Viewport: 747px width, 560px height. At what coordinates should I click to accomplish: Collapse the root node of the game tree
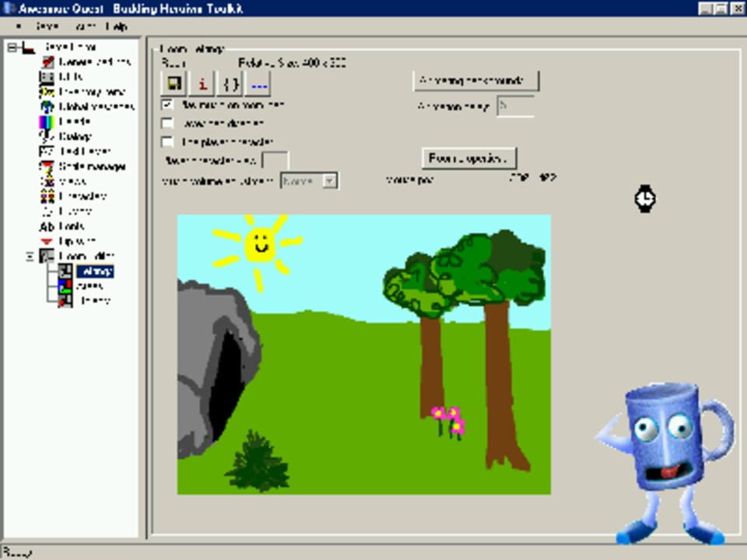point(11,47)
